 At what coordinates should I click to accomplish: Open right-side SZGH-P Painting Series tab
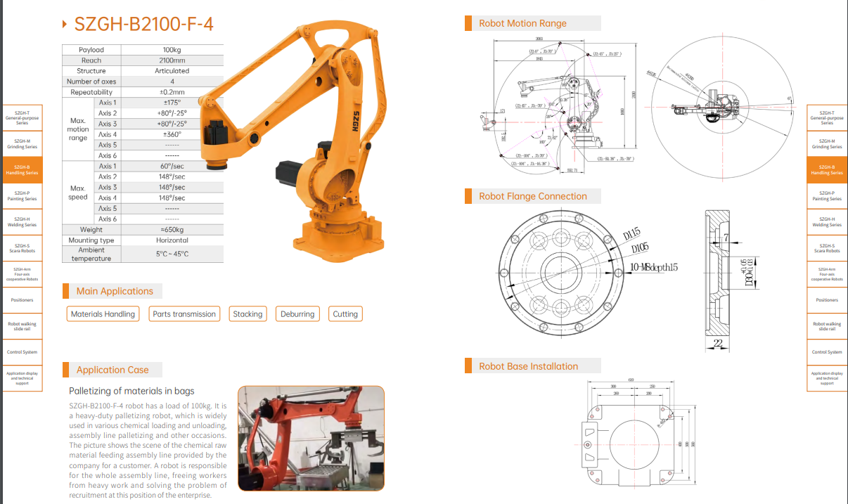(827, 195)
